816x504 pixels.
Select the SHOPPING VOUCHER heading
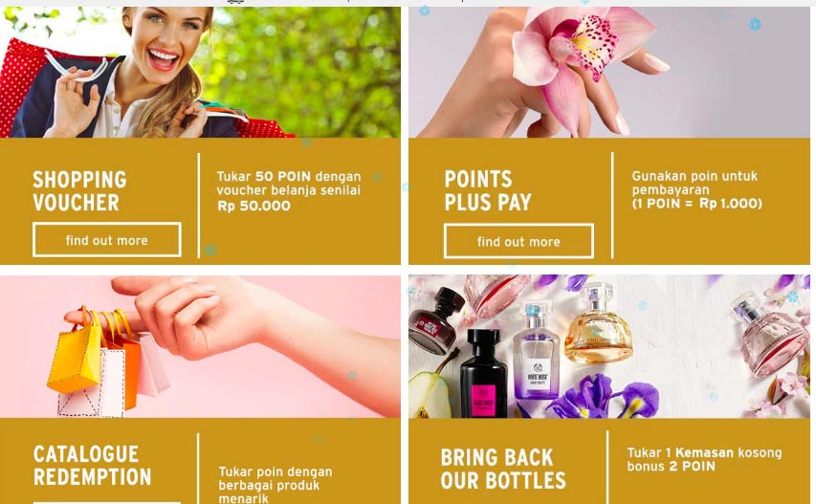[79, 191]
